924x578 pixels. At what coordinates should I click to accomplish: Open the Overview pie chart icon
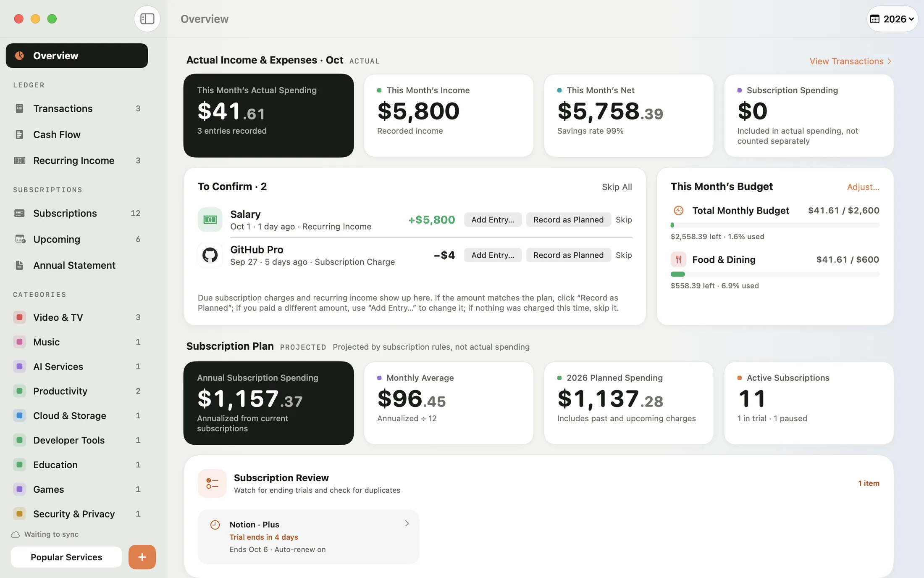[x=19, y=55]
